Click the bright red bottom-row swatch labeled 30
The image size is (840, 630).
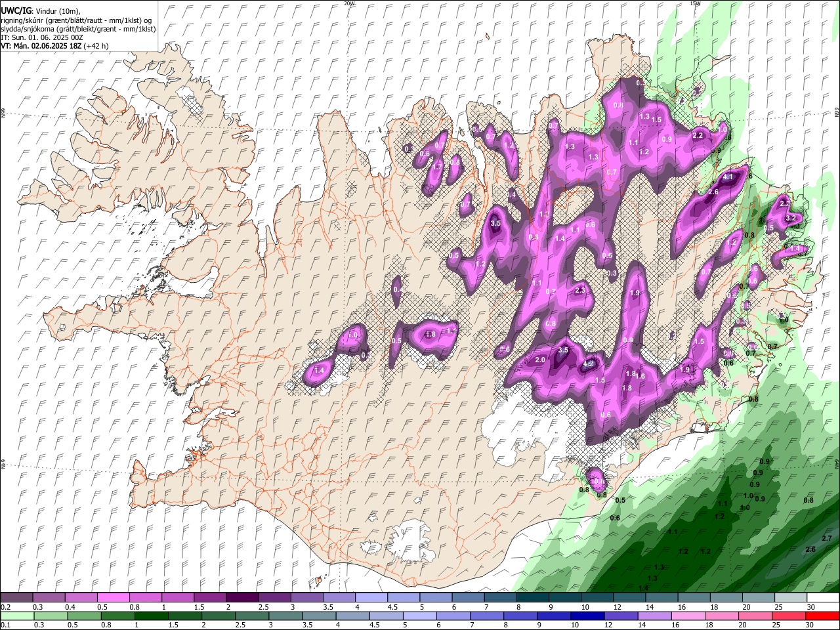tap(822, 616)
